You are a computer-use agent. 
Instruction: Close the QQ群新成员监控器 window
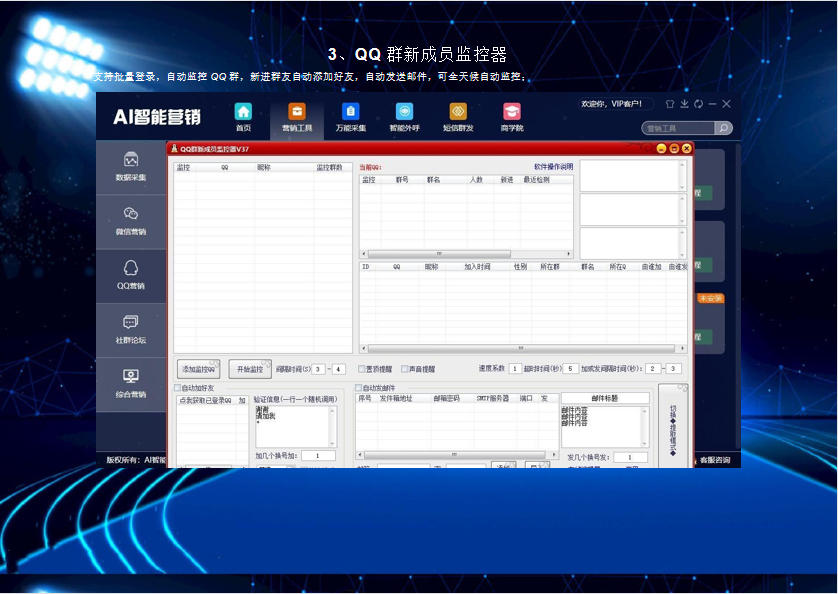[x=687, y=149]
